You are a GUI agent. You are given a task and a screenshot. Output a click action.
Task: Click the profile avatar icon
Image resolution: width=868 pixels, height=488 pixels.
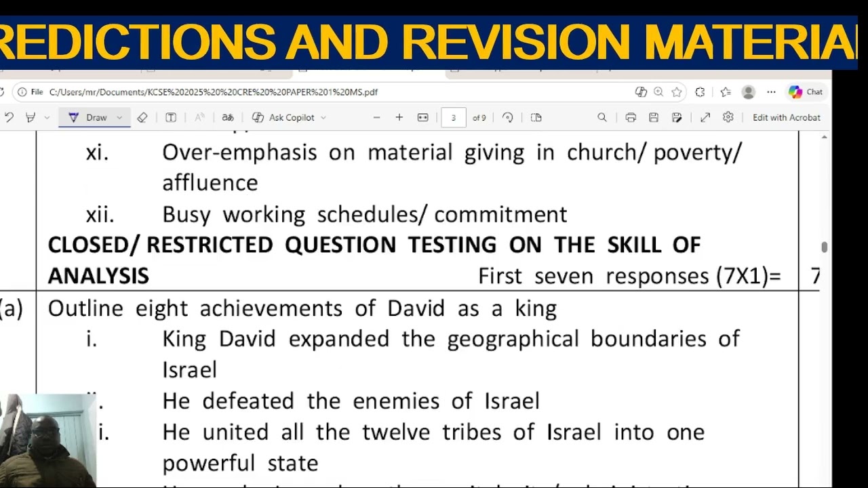click(749, 92)
